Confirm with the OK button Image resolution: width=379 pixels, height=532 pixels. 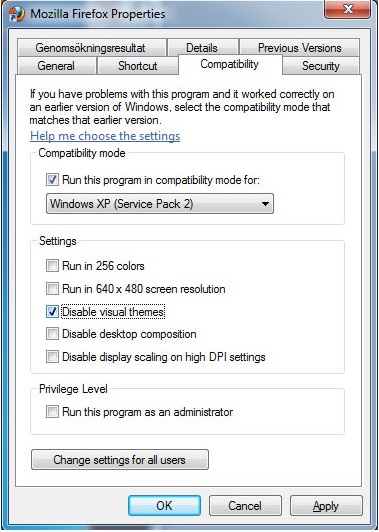[164, 506]
